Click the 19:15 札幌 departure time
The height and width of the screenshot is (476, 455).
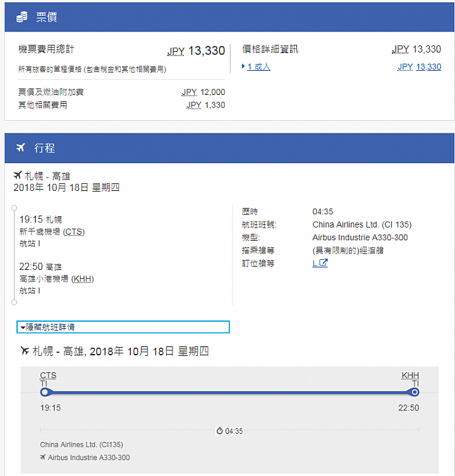click(x=40, y=219)
